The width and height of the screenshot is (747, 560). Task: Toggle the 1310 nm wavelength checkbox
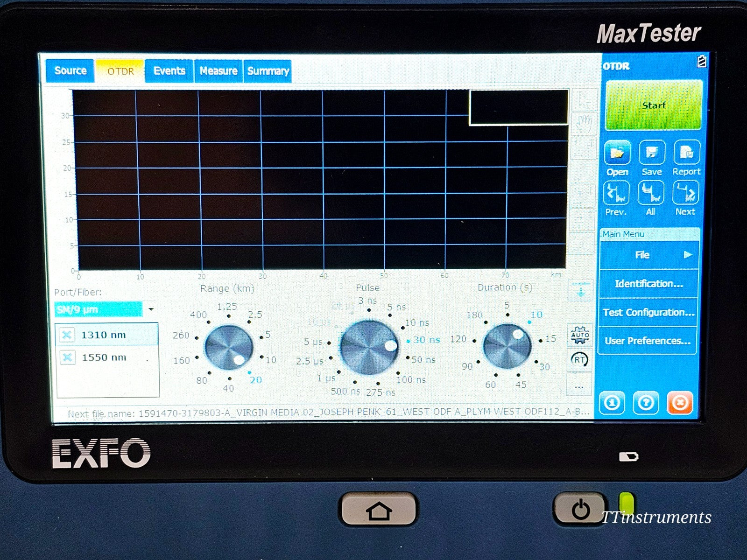(67, 335)
